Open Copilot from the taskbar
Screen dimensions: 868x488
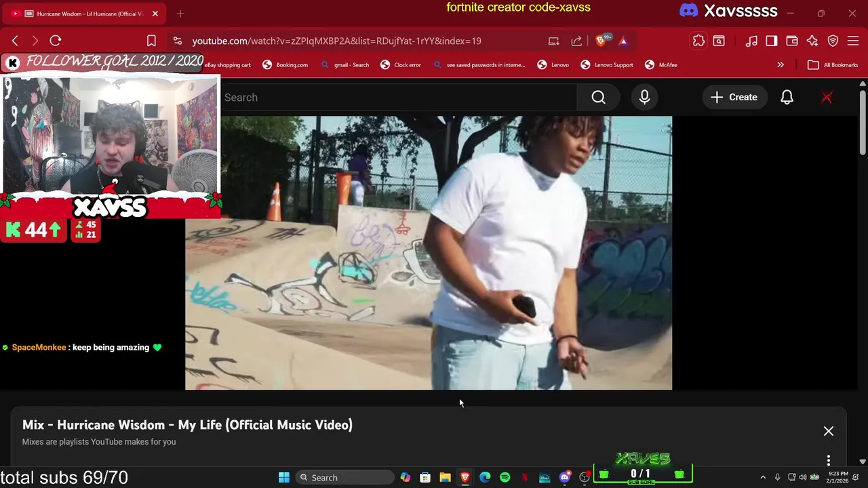pyautogui.click(x=406, y=477)
